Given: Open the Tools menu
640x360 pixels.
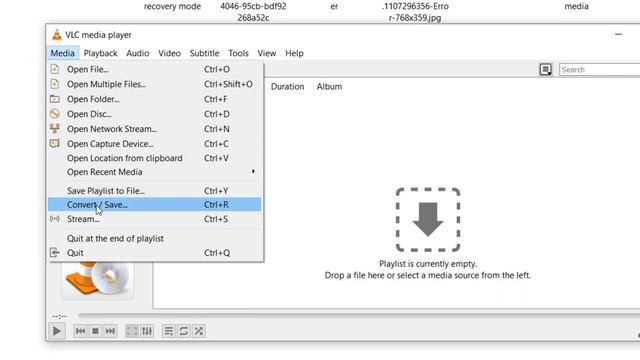Looking at the screenshot, I should pyautogui.click(x=238, y=53).
